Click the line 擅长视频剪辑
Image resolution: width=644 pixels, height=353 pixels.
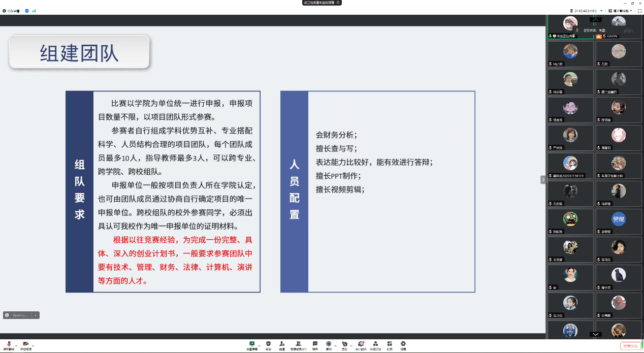340,189
